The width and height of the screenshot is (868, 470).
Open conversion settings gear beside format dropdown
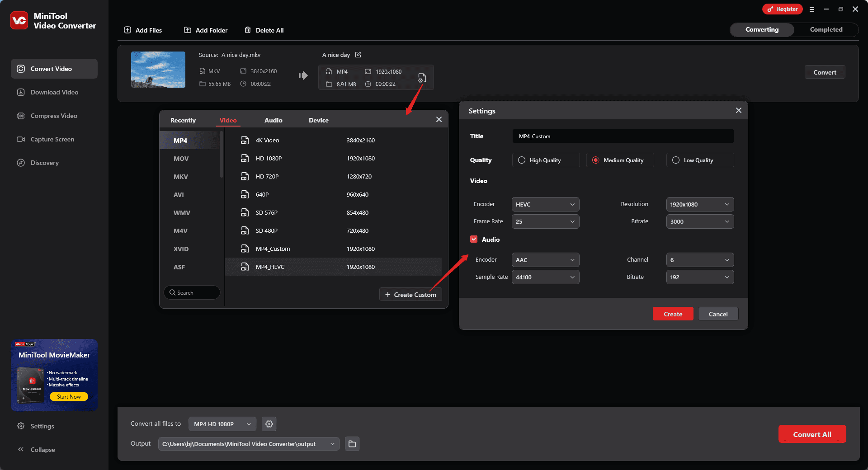[x=269, y=424]
